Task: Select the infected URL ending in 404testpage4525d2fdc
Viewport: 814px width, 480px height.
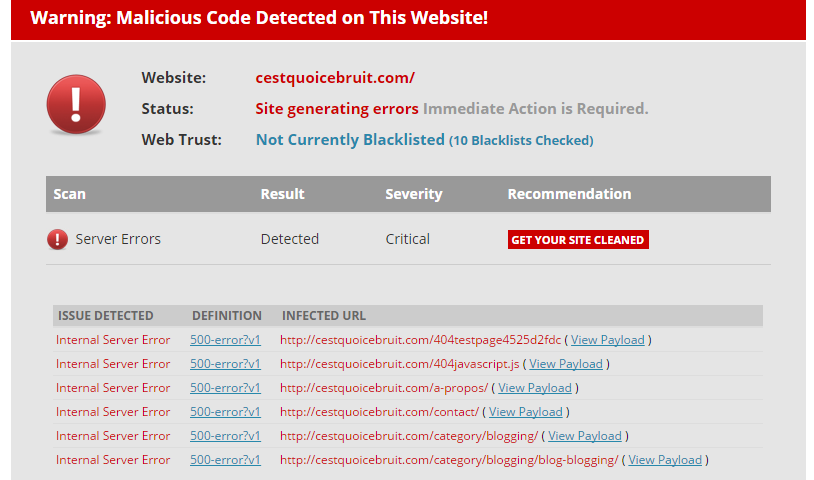Action: tap(420, 340)
